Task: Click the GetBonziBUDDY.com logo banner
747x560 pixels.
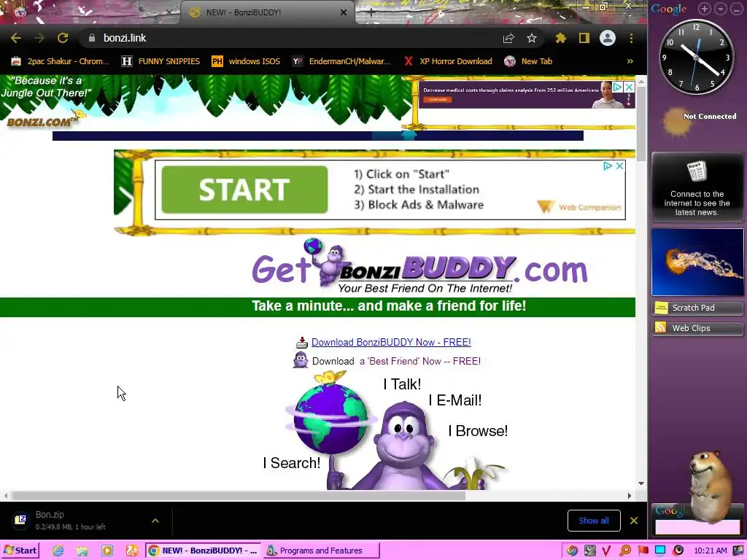Action: pyautogui.click(x=419, y=267)
